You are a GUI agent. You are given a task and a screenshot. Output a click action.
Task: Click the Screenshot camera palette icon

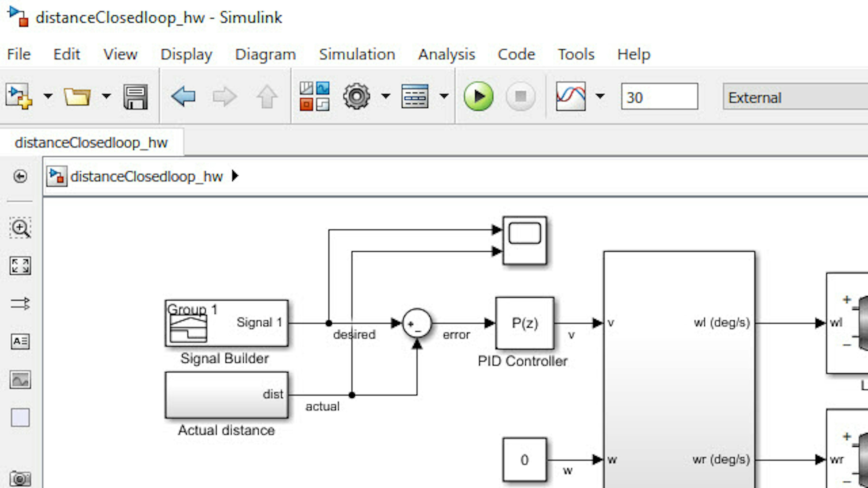point(20,479)
